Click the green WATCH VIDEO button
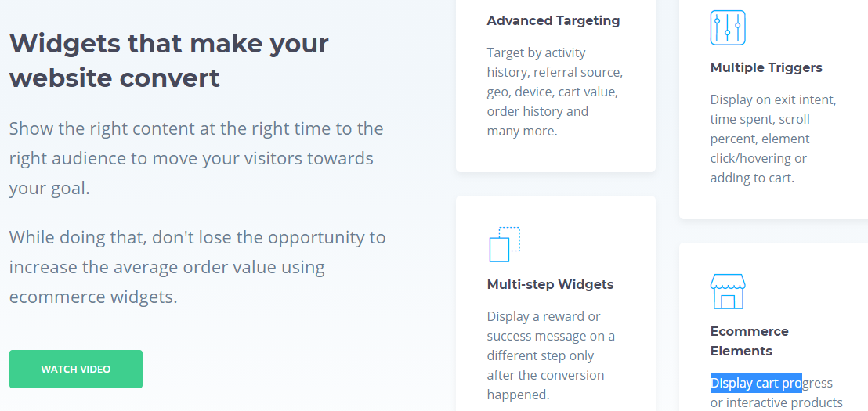 coord(76,369)
